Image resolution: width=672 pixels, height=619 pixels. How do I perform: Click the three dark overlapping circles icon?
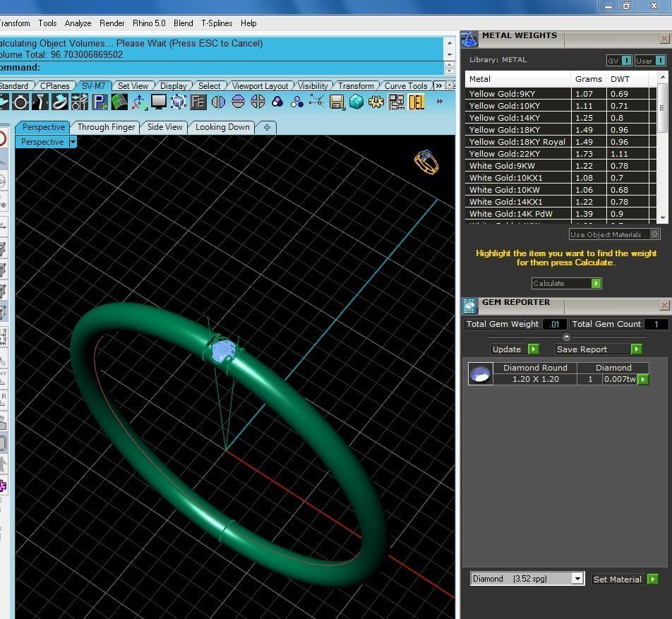click(277, 102)
